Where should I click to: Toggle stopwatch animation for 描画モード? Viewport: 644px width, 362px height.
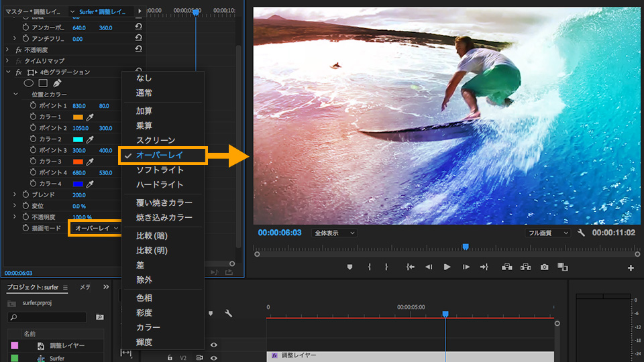(25, 228)
